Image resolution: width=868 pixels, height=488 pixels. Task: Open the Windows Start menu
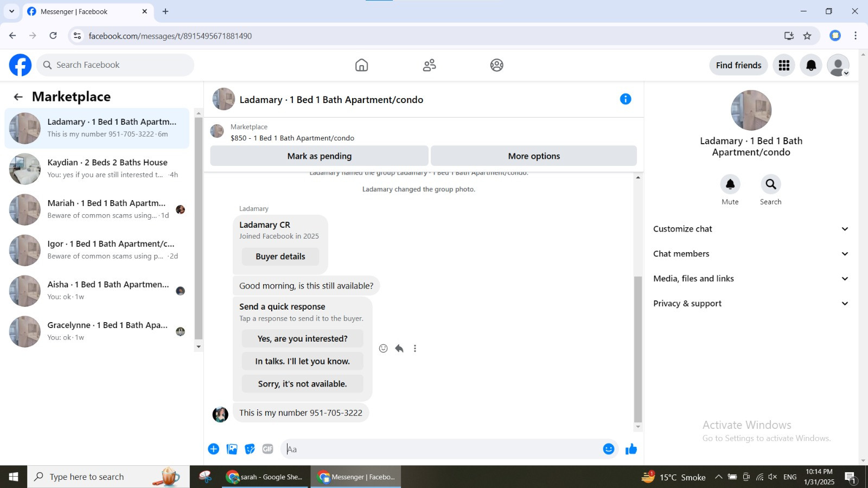point(14,477)
